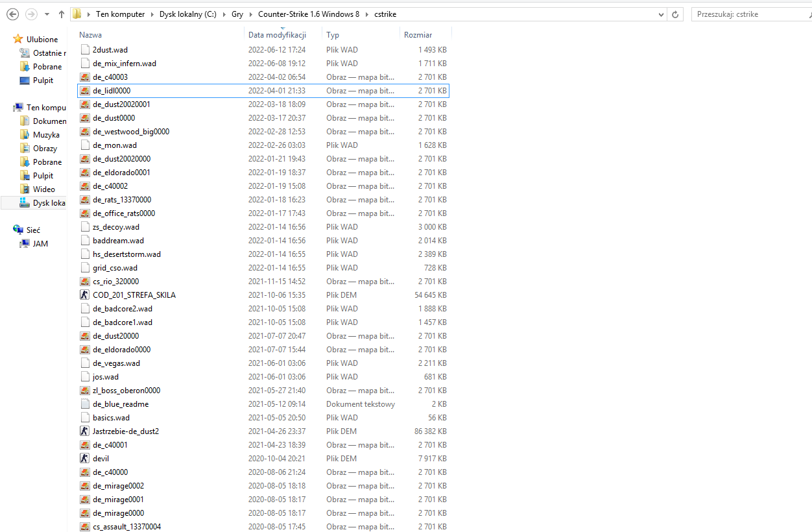This screenshot has height=532, width=812.
Task: Click bitmap icon of zl_boss_oberon0000
Action: pos(84,391)
